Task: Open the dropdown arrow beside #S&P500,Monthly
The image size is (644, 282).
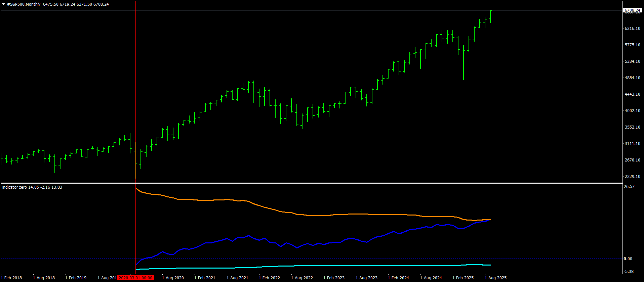Action: (x=4, y=4)
